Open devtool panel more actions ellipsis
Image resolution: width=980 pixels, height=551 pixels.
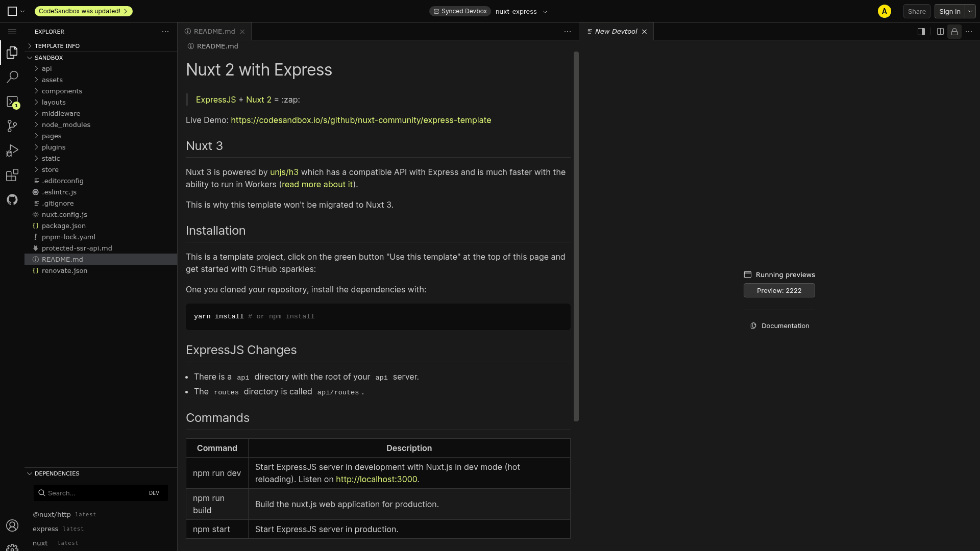[x=969, y=32]
